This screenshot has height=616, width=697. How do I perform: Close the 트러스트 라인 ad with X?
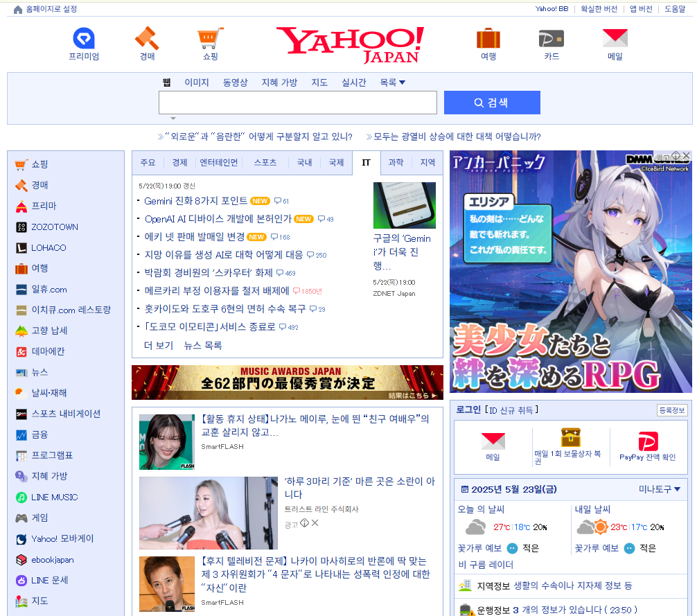tap(315, 523)
